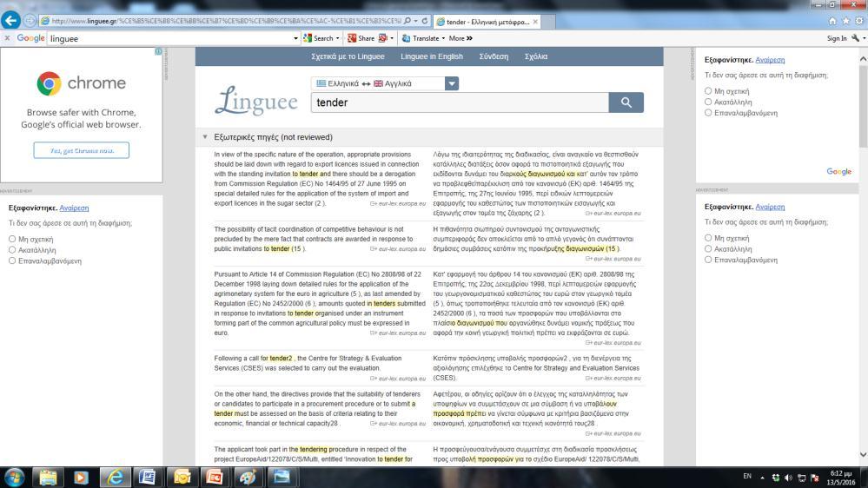
Task: Refresh the page with the reload icon
Action: click(425, 21)
